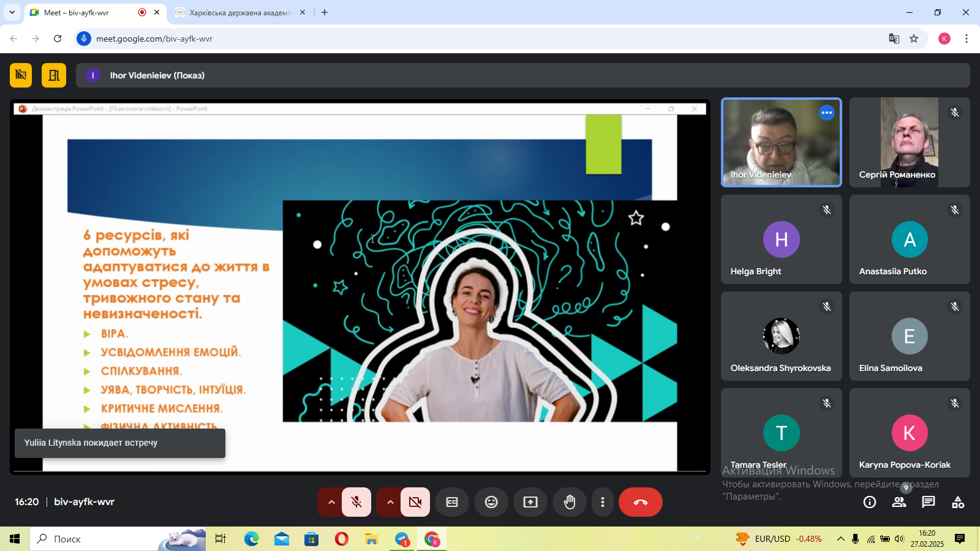This screenshot has height=551, width=980.
Task: Expand video settings chevron beside camera
Action: [x=390, y=502]
